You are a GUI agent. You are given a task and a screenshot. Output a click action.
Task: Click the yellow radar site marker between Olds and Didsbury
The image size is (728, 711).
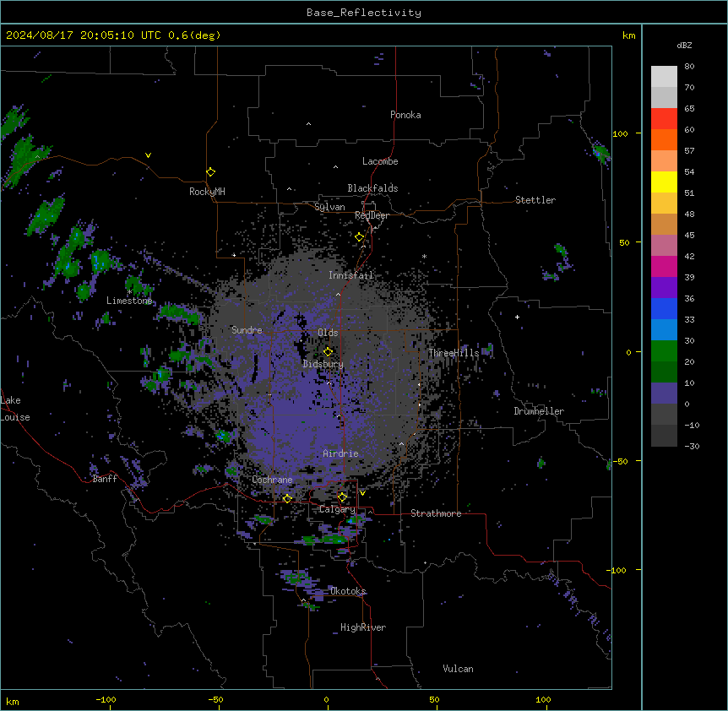tap(328, 351)
